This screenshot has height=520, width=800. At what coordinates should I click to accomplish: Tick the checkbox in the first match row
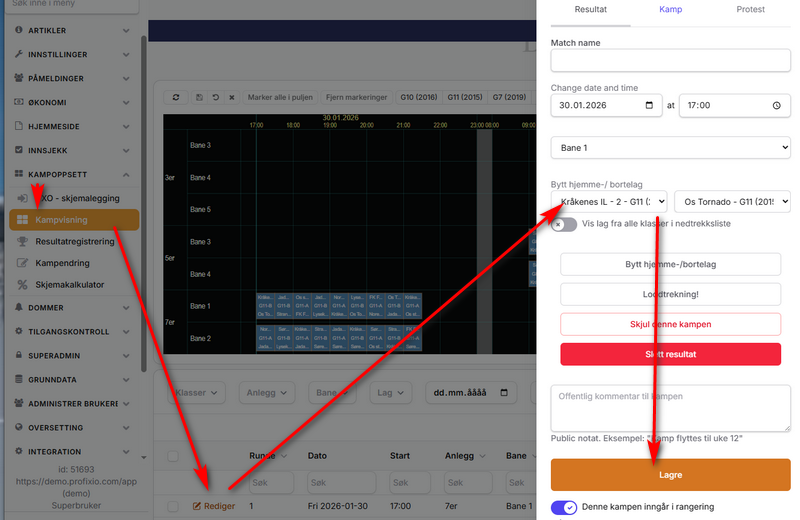coord(173,506)
